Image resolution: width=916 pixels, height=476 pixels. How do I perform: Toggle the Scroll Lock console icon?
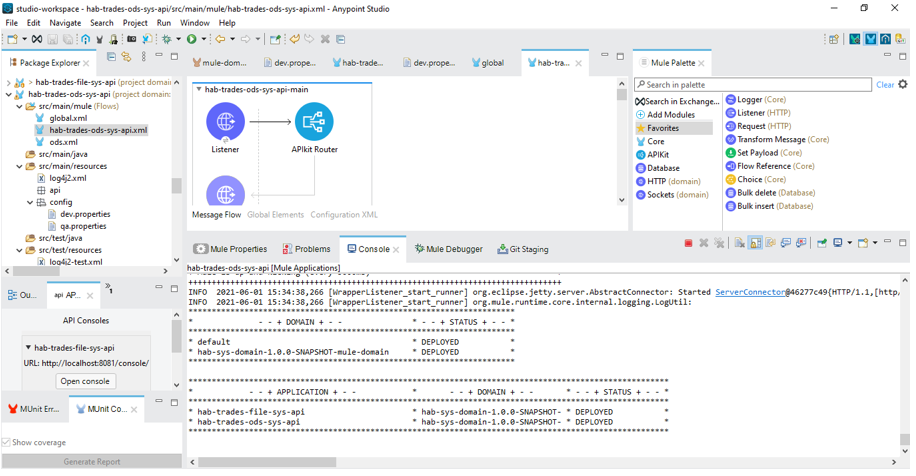[755, 243]
